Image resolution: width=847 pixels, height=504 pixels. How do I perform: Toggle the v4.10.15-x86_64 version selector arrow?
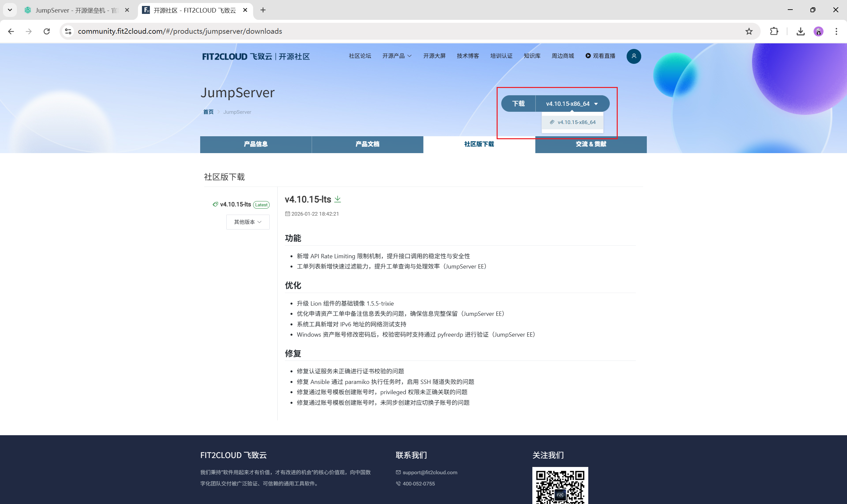(x=596, y=104)
